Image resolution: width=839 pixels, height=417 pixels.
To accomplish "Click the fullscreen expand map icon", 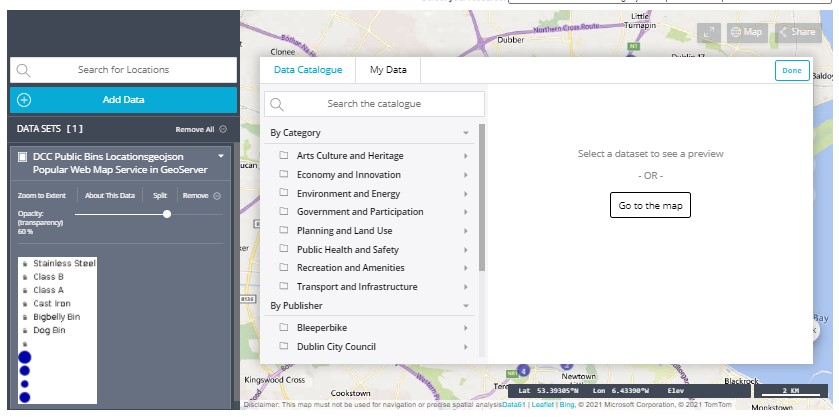I will pos(709,32).
